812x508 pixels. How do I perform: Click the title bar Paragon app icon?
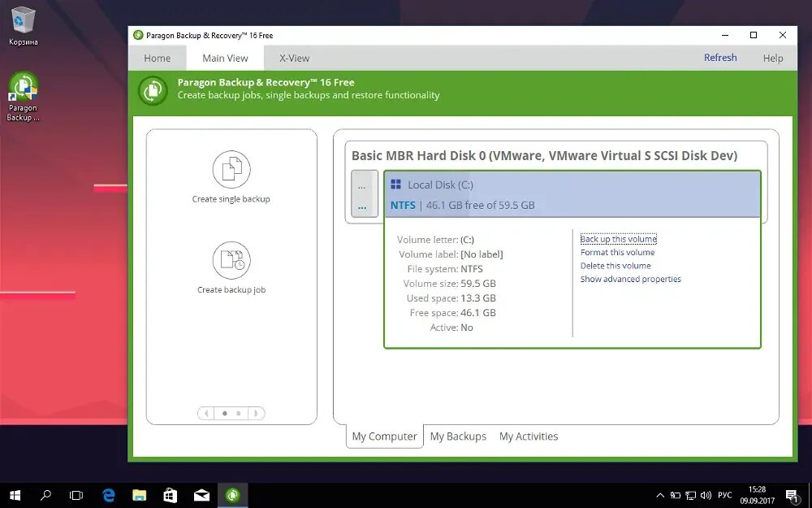pyautogui.click(x=138, y=35)
